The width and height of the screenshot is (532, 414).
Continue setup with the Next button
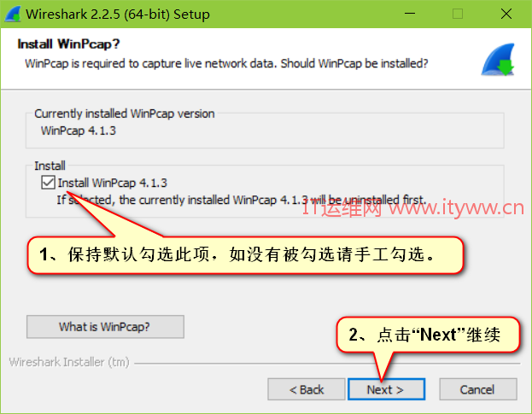pos(386,389)
